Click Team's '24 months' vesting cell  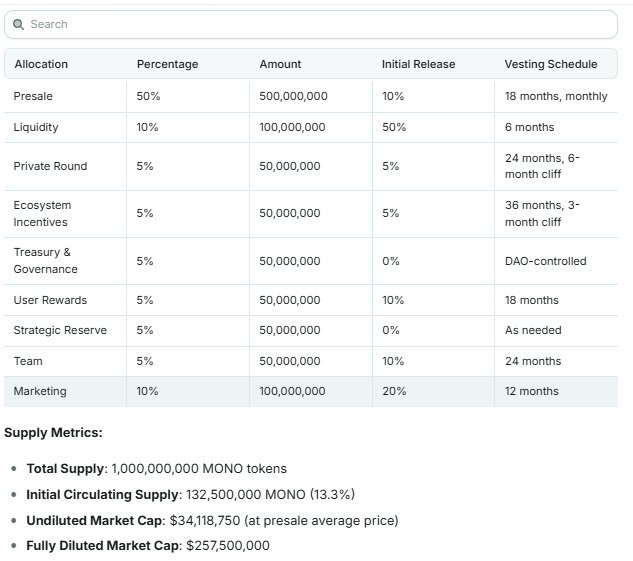click(556, 361)
